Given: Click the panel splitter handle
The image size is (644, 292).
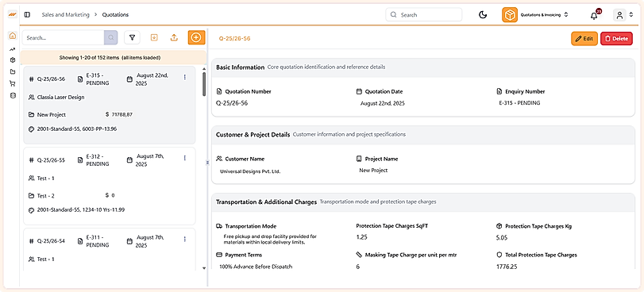Looking at the screenshot, I should (x=207, y=163).
